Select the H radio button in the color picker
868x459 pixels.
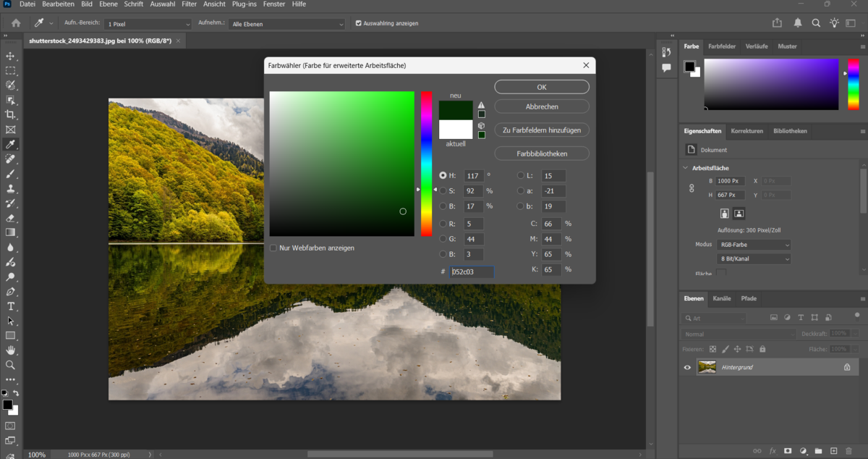click(441, 175)
